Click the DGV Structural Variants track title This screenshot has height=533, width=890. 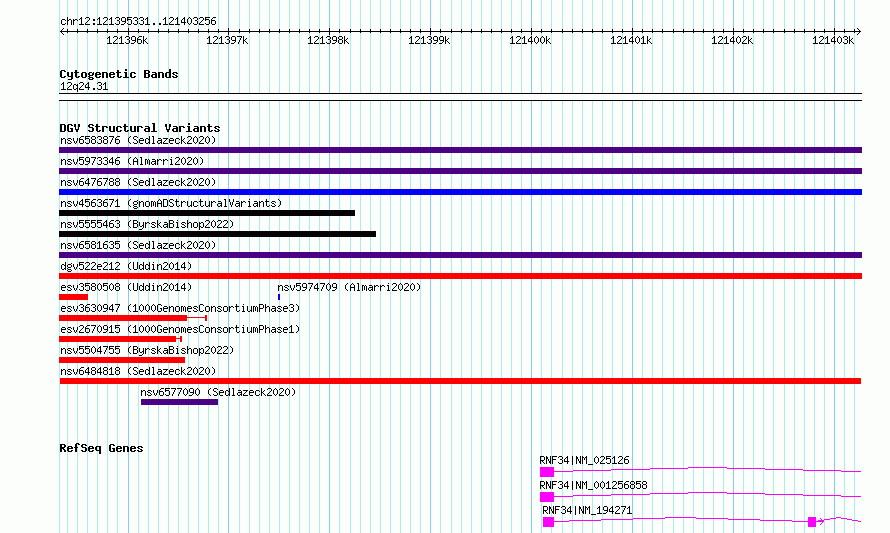[140, 128]
